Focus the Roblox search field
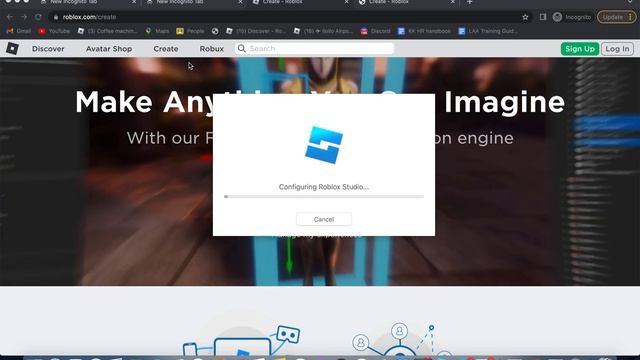 pos(314,49)
